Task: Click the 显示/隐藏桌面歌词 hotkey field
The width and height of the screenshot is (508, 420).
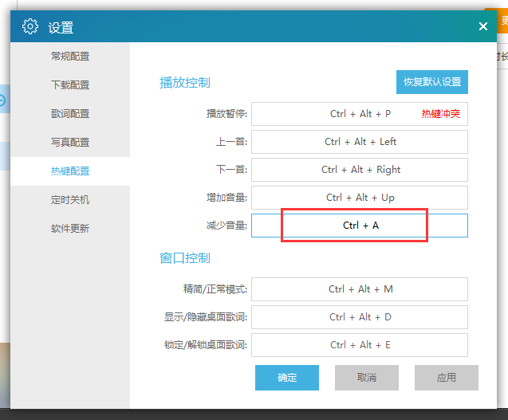Action: 359,317
